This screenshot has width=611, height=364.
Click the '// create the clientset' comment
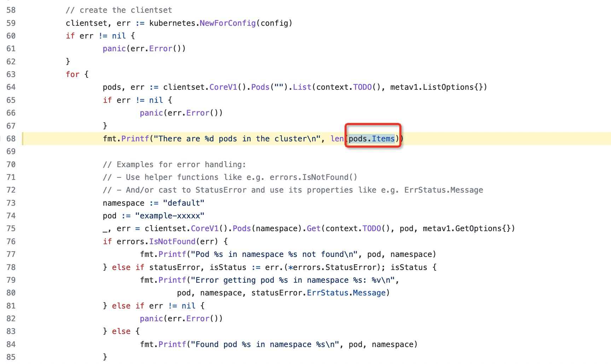pyautogui.click(x=119, y=10)
